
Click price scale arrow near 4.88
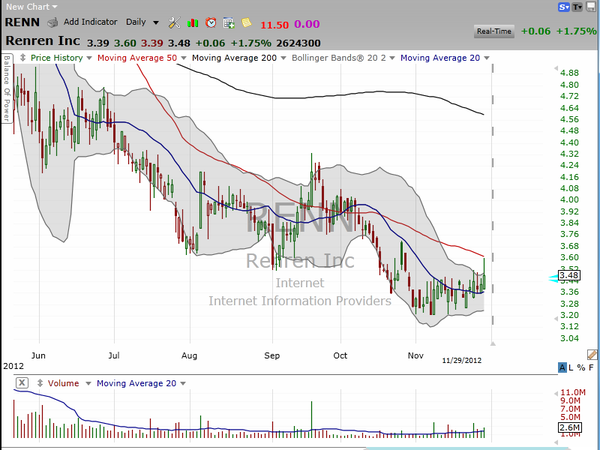(x=556, y=68)
